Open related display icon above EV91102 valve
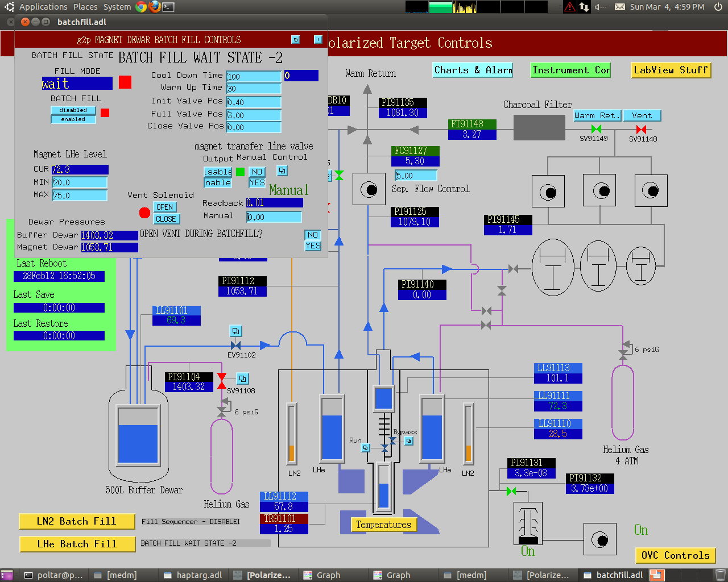The width and height of the screenshot is (728, 582). click(235, 331)
